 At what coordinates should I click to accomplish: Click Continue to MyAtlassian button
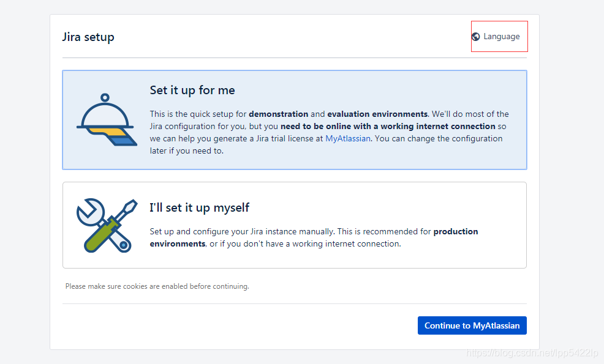click(472, 325)
